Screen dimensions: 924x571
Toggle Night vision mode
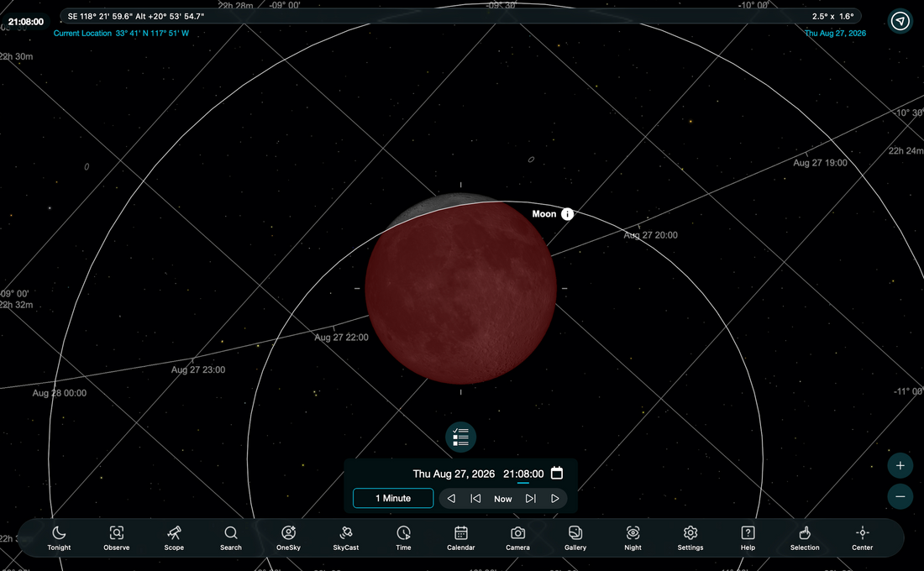(x=633, y=538)
